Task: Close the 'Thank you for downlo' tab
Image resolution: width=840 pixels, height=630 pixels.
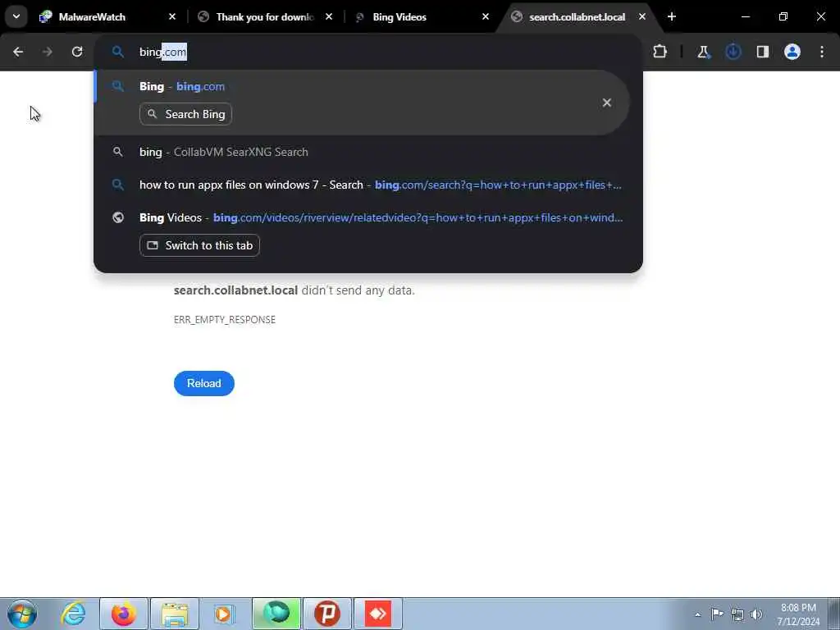Action: (329, 16)
